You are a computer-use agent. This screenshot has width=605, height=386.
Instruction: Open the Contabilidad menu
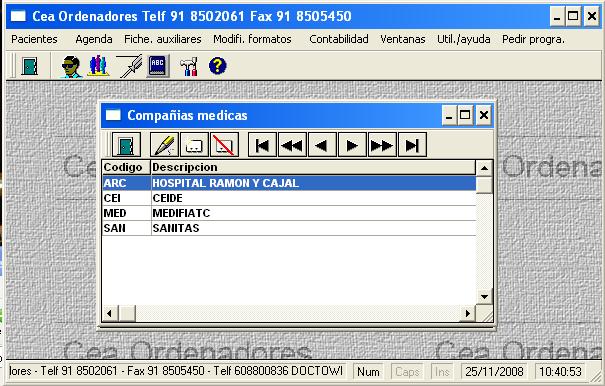pyautogui.click(x=339, y=39)
